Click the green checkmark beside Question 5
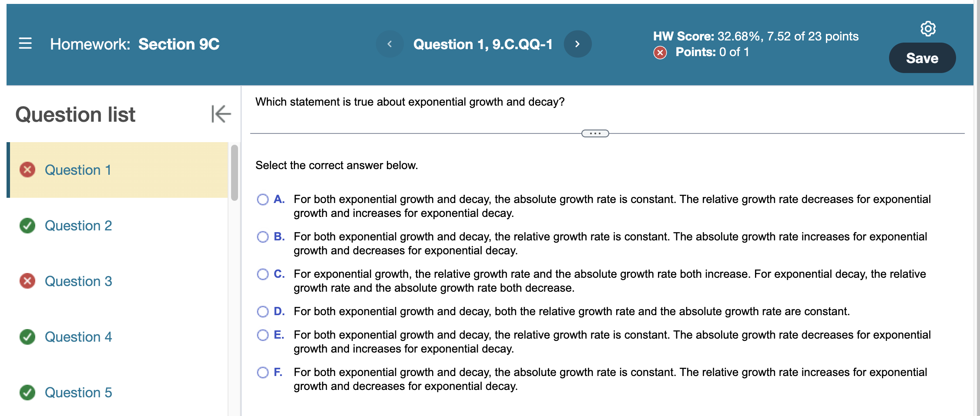This screenshot has width=980, height=416. (x=27, y=393)
